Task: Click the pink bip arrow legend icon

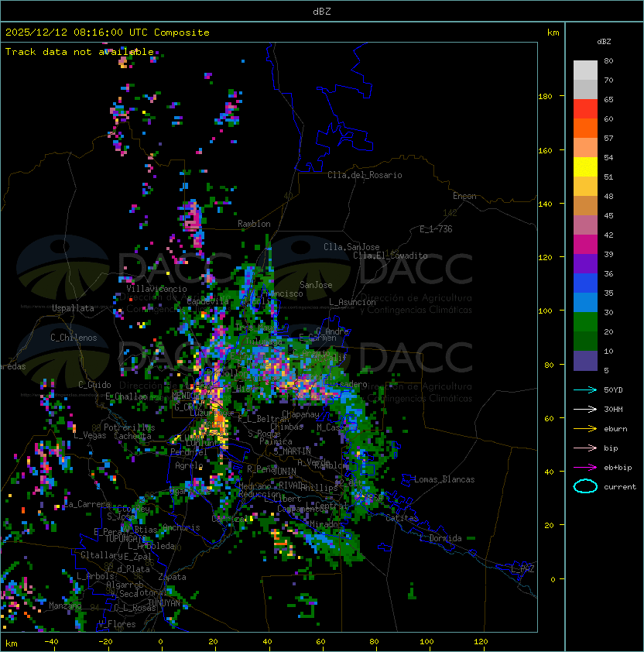Action: point(585,448)
